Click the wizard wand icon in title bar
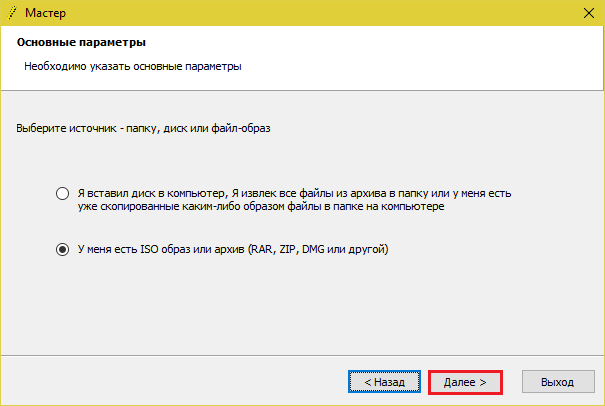 coord(10,13)
